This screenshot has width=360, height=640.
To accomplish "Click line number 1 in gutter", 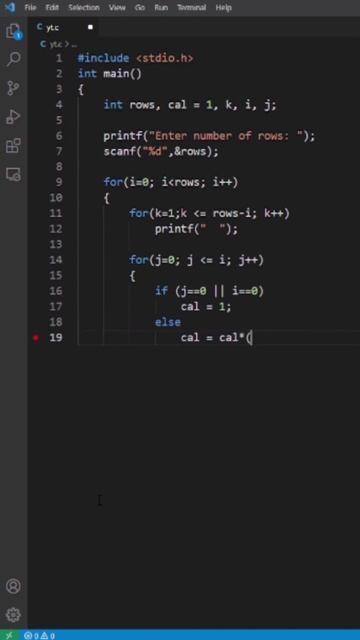I will 59,58.
